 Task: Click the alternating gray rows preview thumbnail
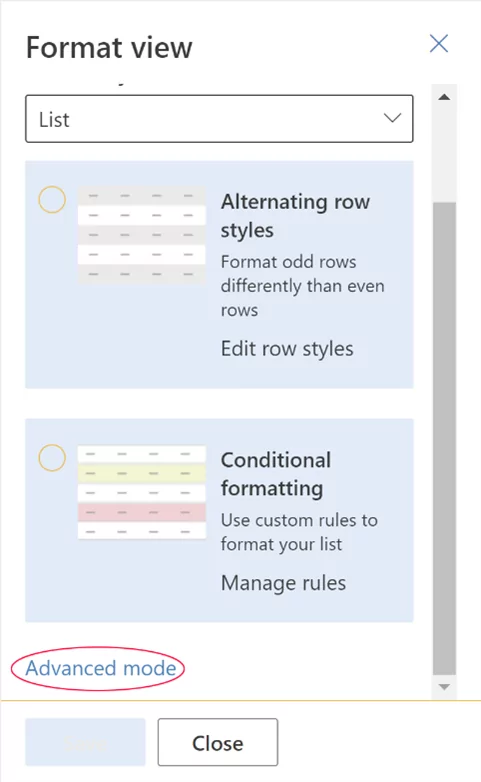pyautogui.click(x=142, y=235)
